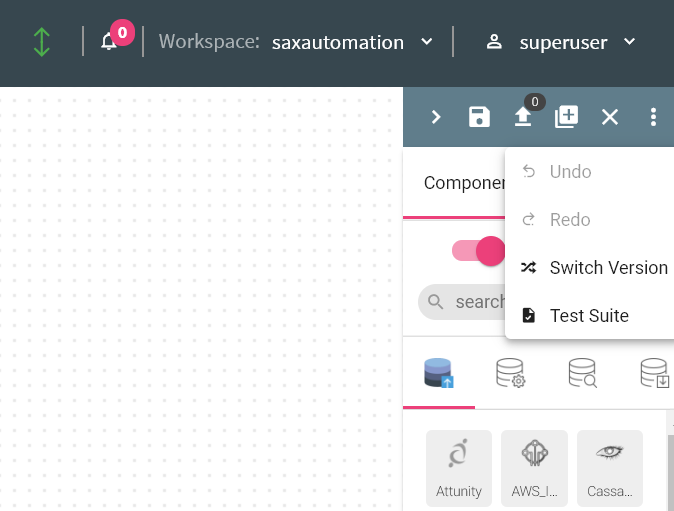Viewport: 674px width, 511px height.
Task: Click the save disk icon
Action: pos(479,117)
